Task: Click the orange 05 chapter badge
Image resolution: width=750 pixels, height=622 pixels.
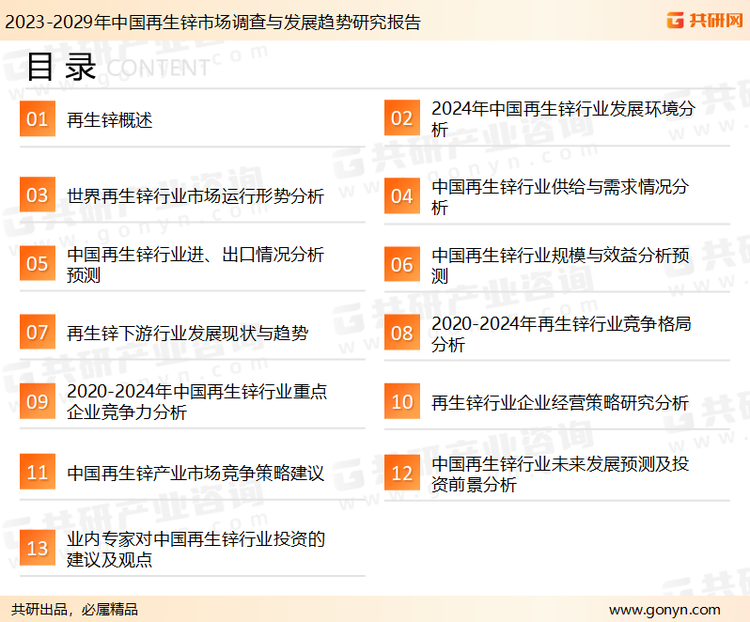Action: [x=37, y=263]
